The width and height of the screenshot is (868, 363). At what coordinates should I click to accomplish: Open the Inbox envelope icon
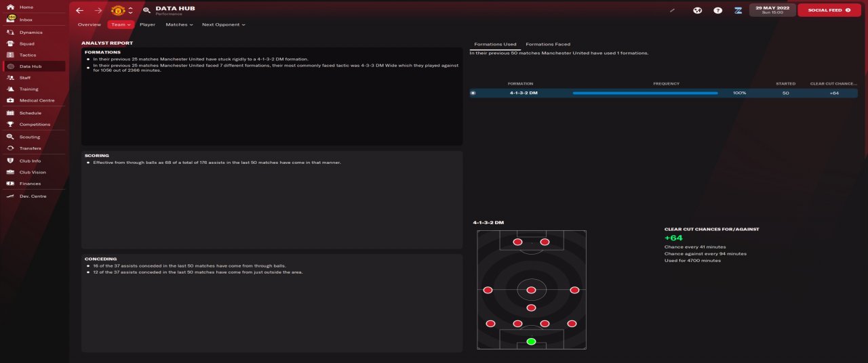(x=10, y=19)
